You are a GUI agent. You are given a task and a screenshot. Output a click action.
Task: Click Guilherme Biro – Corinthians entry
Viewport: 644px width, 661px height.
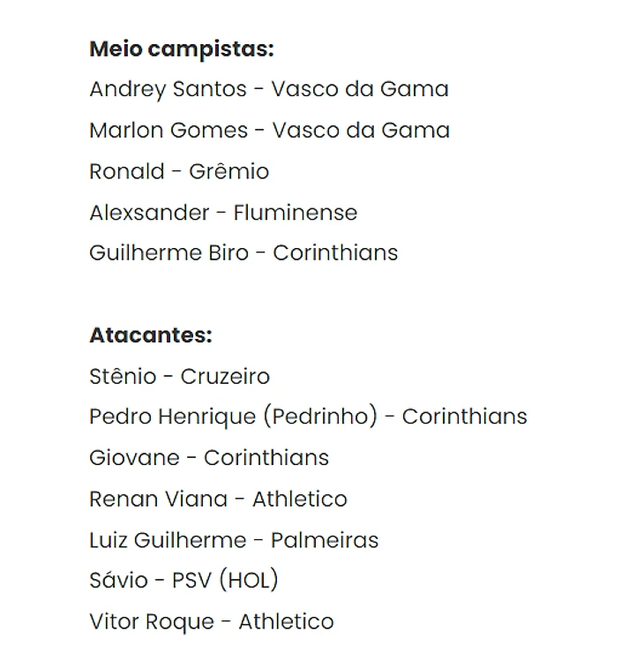(x=243, y=253)
